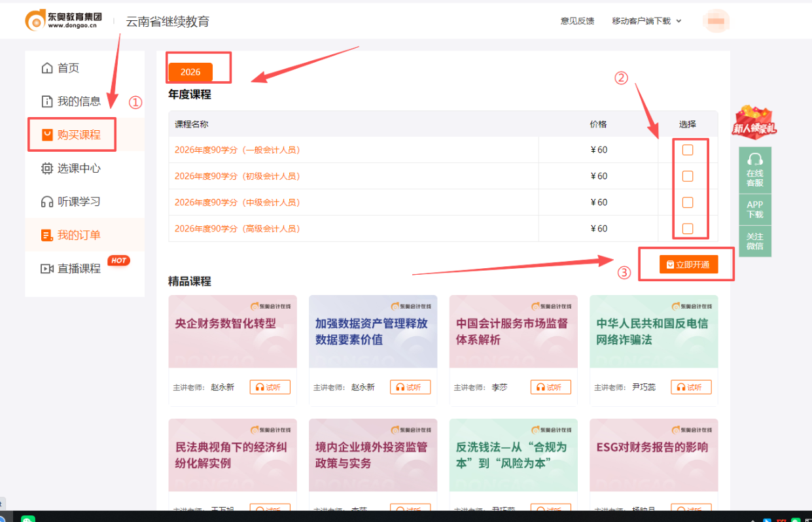812x522 pixels.
Task: Switch to the 2026 year tab
Action: (189, 71)
